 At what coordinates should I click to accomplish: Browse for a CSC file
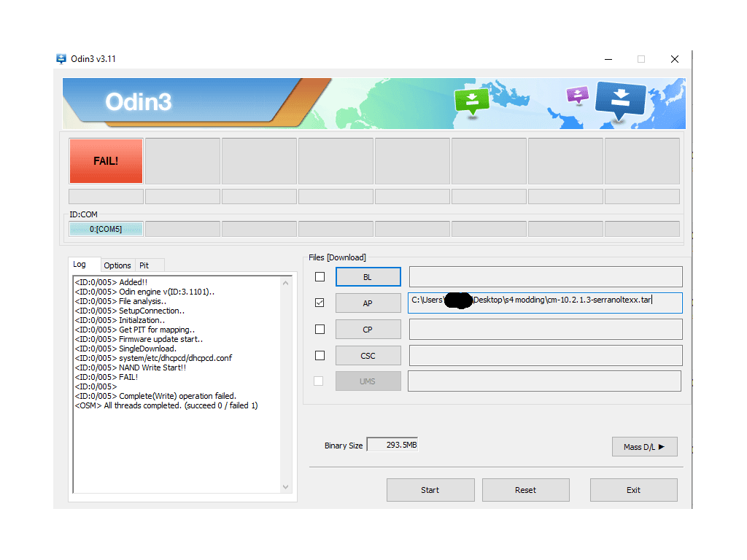coord(368,356)
